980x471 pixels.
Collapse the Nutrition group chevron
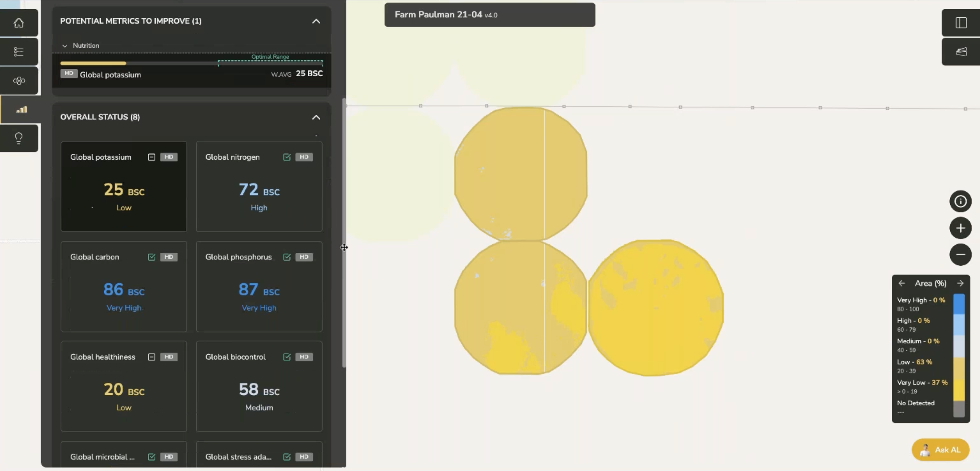[65, 46]
